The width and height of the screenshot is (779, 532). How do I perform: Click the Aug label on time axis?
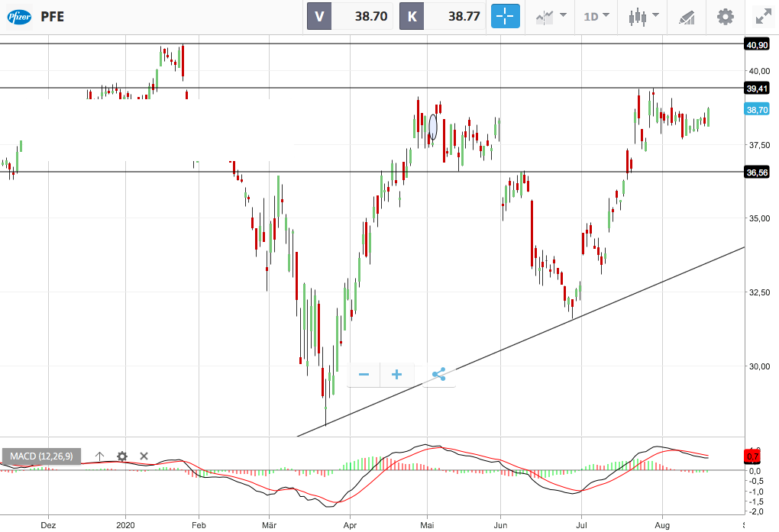662,525
